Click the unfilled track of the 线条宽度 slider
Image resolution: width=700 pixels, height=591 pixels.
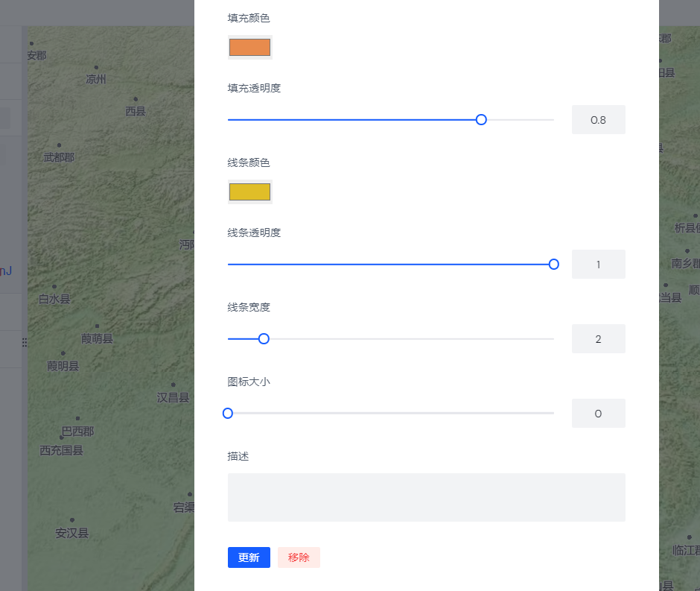pyautogui.click(x=410, y=338)
